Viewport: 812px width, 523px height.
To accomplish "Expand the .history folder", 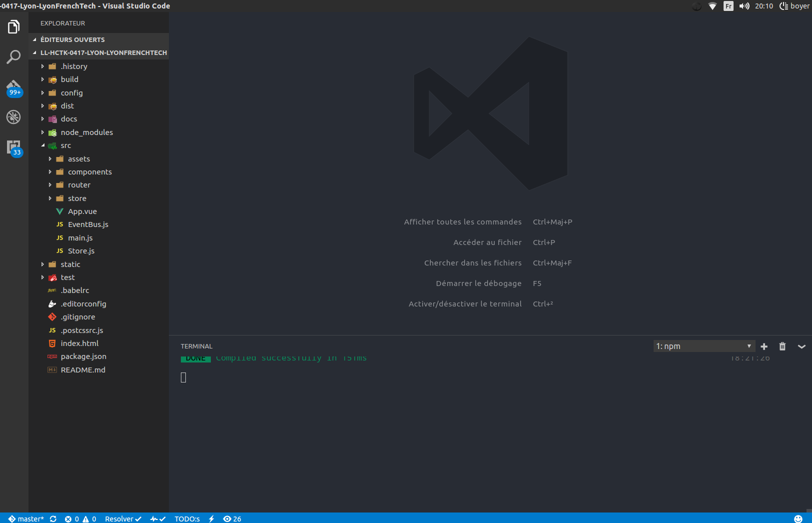I will coord(98,66).
